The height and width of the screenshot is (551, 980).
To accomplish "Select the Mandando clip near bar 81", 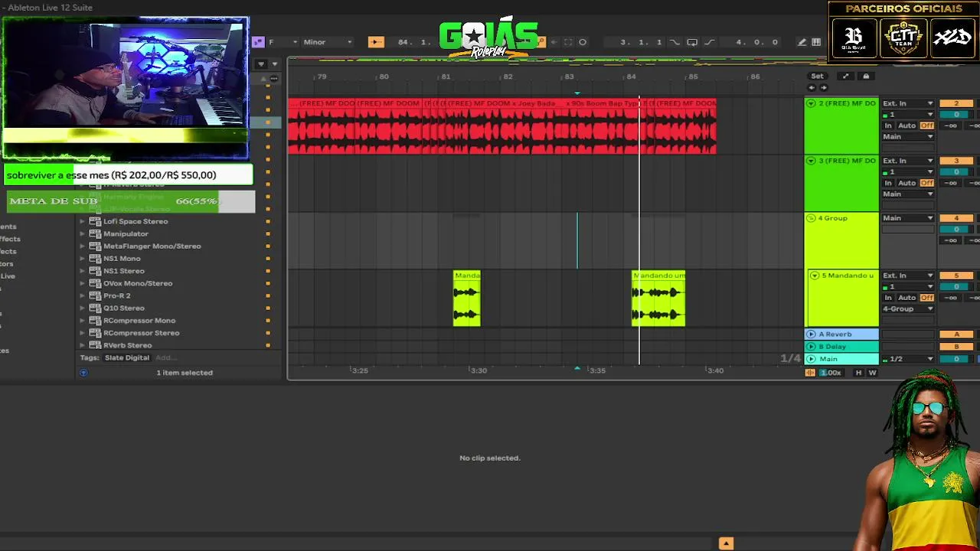I will coord(467,298).
